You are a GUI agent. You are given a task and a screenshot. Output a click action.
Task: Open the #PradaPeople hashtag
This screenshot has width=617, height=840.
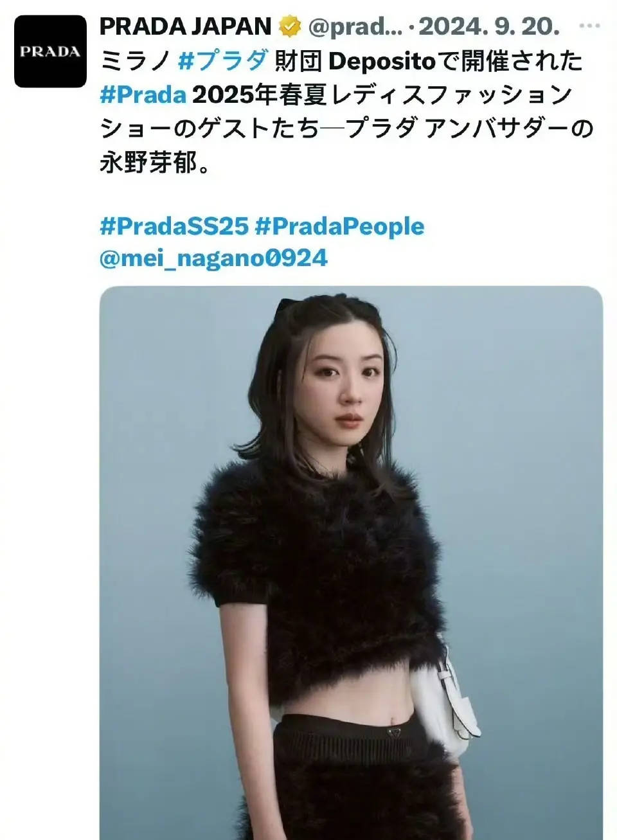(340, 226)
